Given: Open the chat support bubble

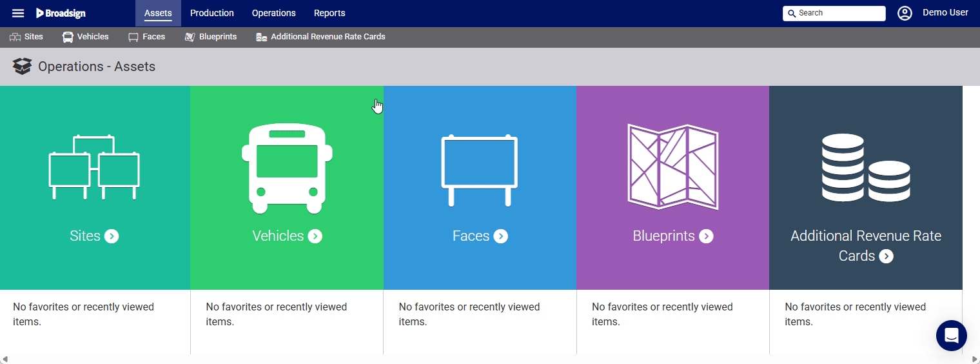Looking at the screenshot, I should [x=952, y=336].
